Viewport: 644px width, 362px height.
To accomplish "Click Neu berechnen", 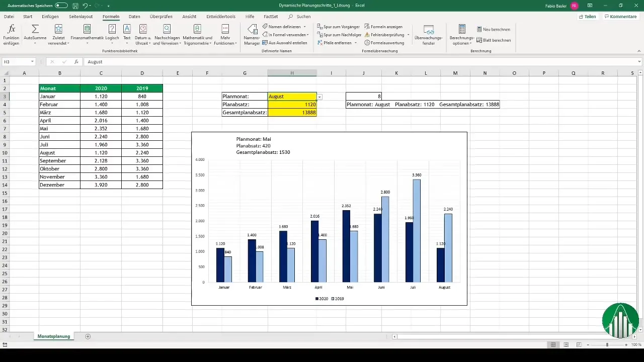I will pos(493,29).
